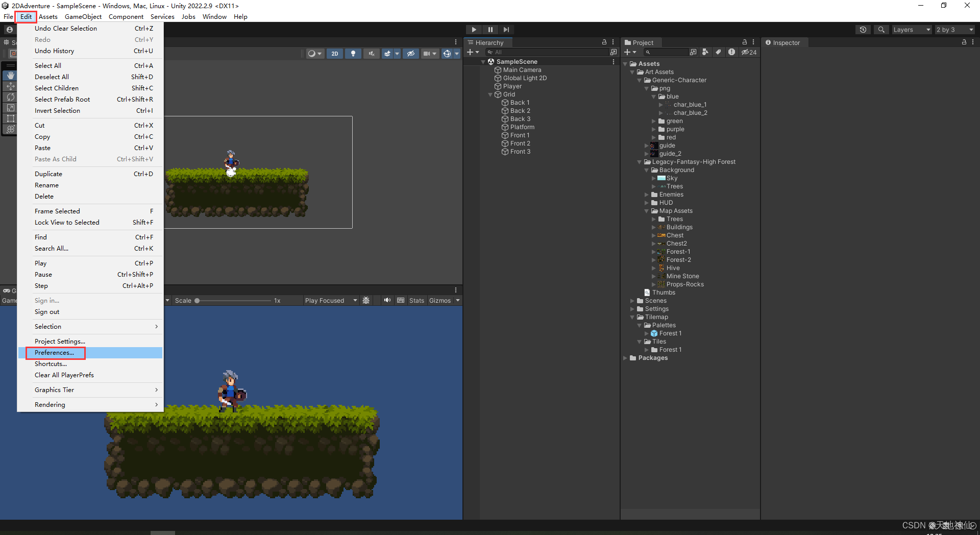980x535 pixels.
Task: Open Hierarchy search in window icon
Action: click(613, 52)
